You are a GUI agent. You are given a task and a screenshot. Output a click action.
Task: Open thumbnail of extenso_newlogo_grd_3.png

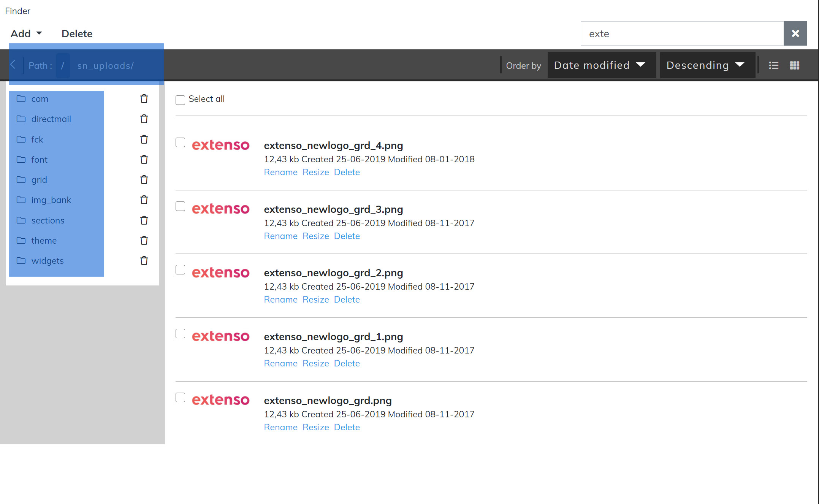(220, 209)
